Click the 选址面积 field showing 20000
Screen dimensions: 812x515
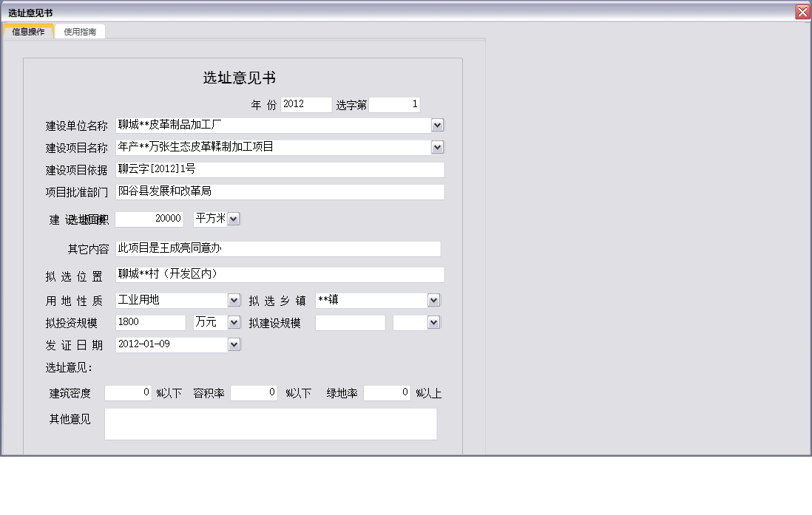click(152, 218)
